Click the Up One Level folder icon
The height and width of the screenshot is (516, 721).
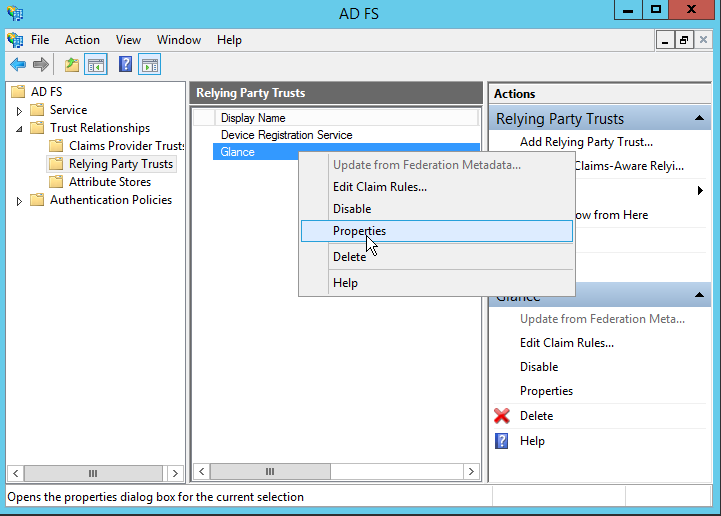tap(72, 65)
